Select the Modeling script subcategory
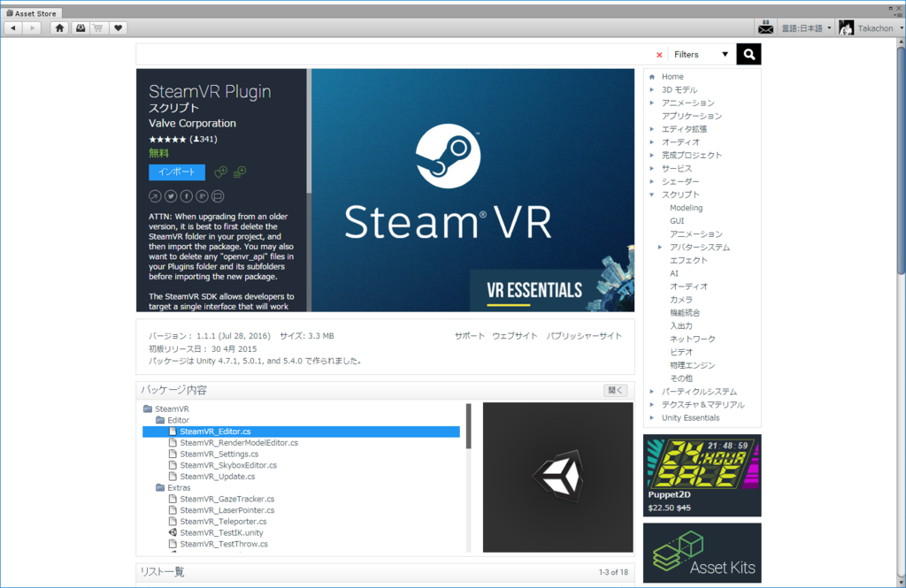The image size is (906, 588). tap(686, 208)
